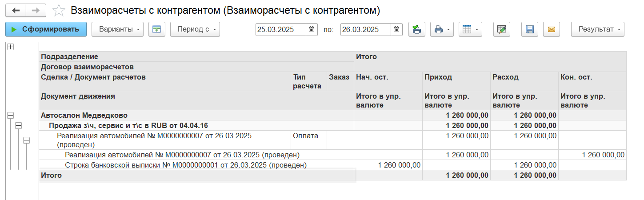Open the table view options icon

(470, 29)
